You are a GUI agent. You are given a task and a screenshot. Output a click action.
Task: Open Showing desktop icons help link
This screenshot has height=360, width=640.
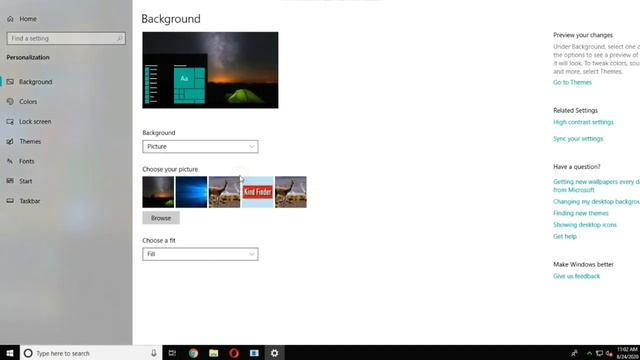click(584, 224)
